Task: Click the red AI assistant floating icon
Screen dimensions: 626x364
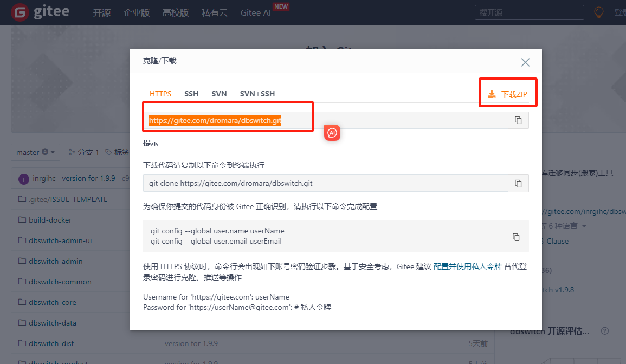Action: 332,133
